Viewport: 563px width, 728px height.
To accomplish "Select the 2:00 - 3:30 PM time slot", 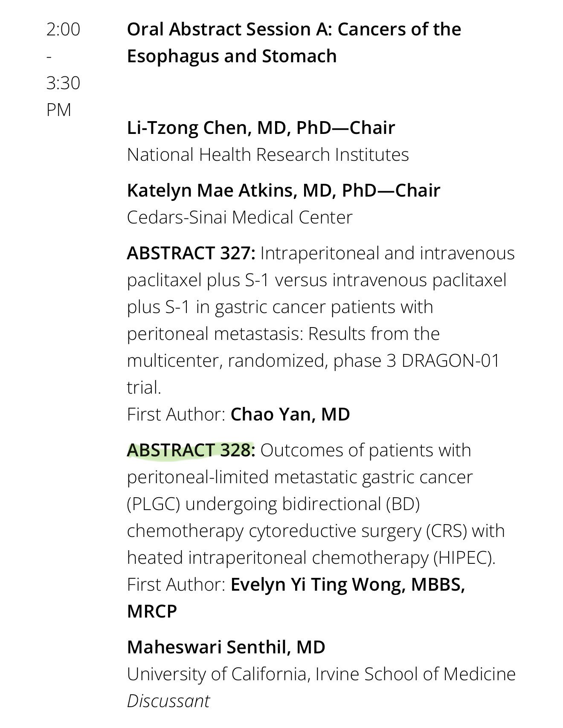I will (63, 70).
